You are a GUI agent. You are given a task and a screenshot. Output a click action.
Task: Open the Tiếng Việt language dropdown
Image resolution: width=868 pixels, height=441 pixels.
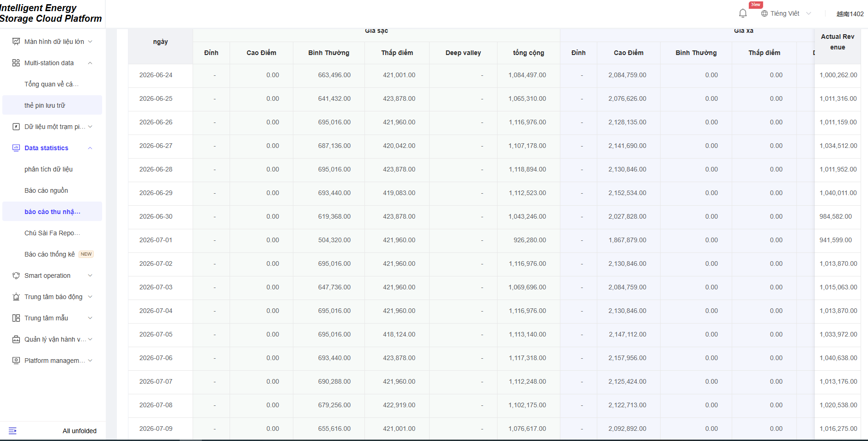(786, 13)
